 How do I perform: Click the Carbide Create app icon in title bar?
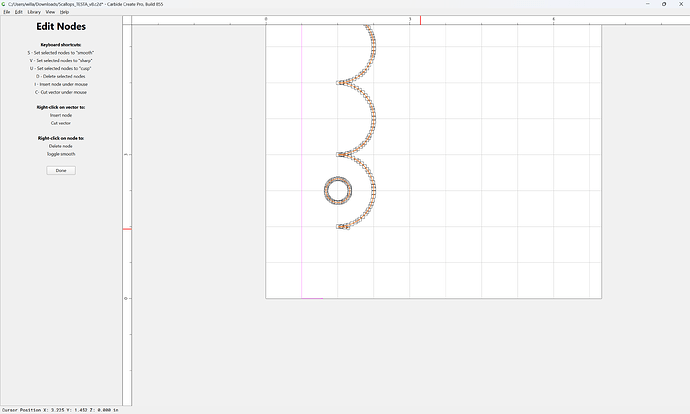click(x=4, y=4)
